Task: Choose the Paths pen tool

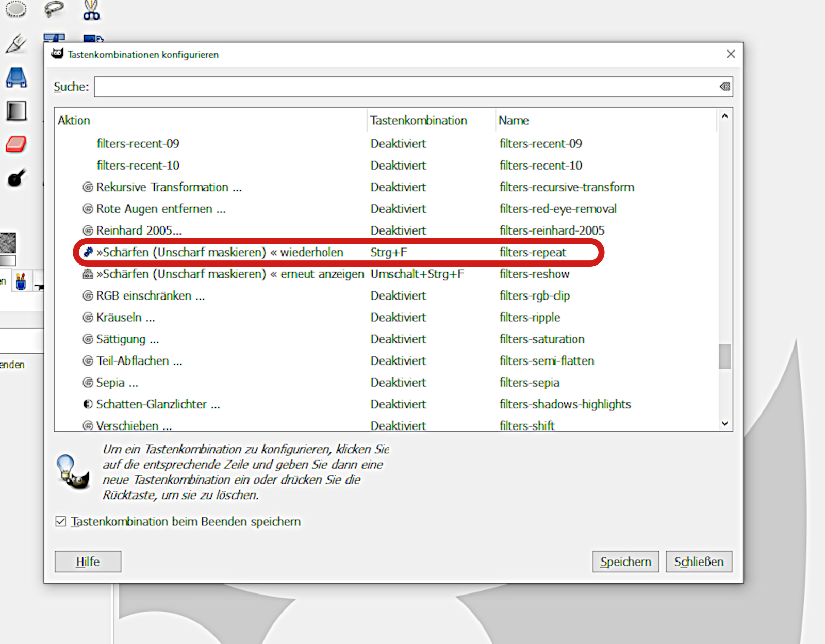Action: point(16,43)
